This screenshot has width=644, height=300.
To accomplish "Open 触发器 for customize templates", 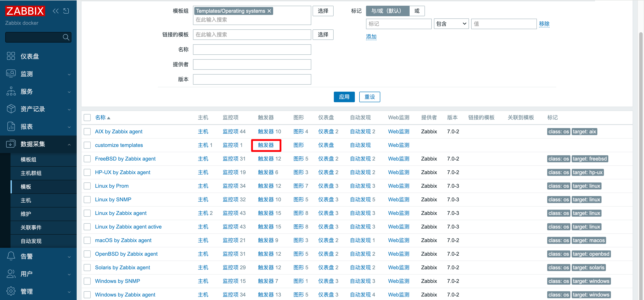I will pos(266,145).
